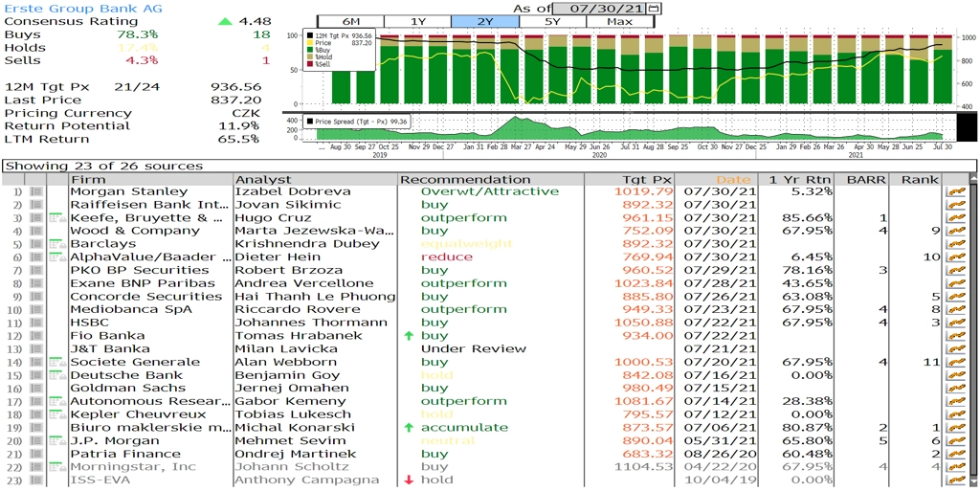Click the 12M Tgt Px value 936.56

click(236, 87)
